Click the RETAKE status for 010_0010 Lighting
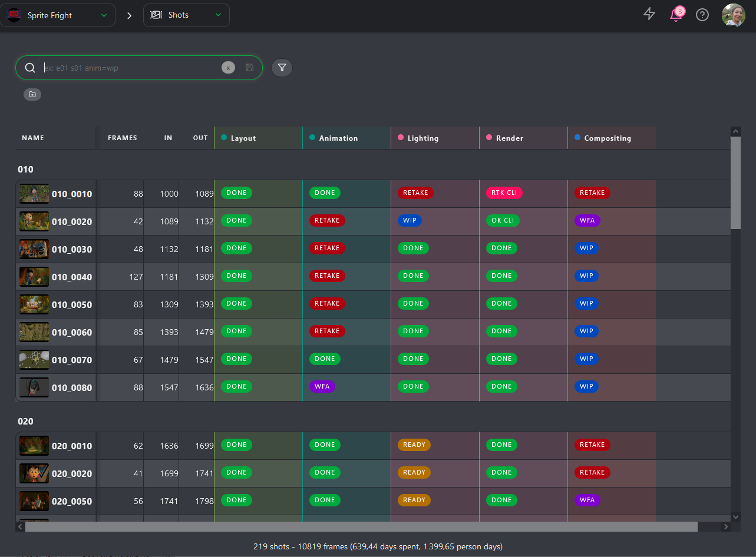The image size is (756, 557). (x=415, y=193)
